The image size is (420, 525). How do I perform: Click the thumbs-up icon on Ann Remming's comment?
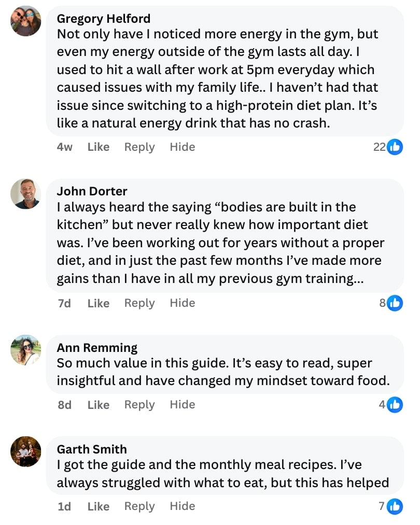(x=395, y=405)
